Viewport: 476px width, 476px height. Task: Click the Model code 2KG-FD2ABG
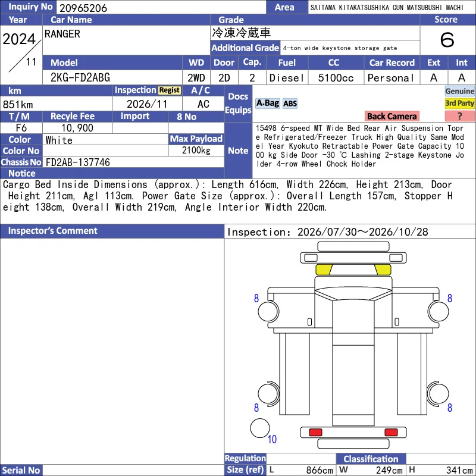80,77
